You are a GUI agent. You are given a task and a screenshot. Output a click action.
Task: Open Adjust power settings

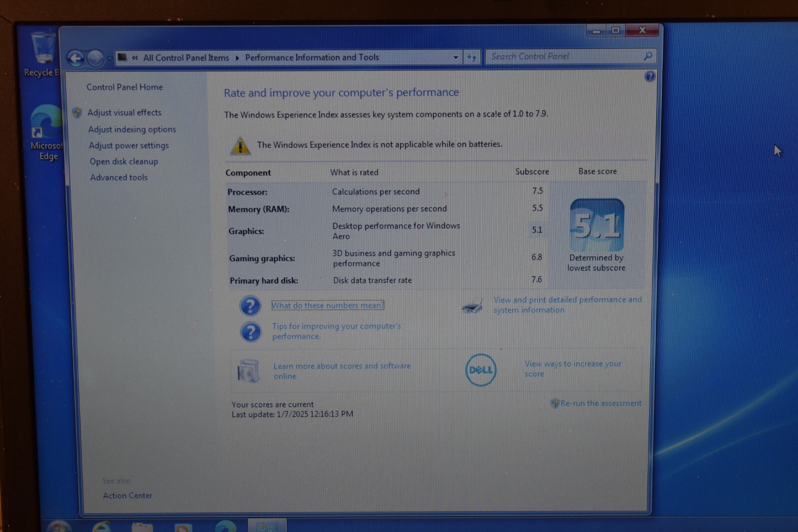point(129,146)
